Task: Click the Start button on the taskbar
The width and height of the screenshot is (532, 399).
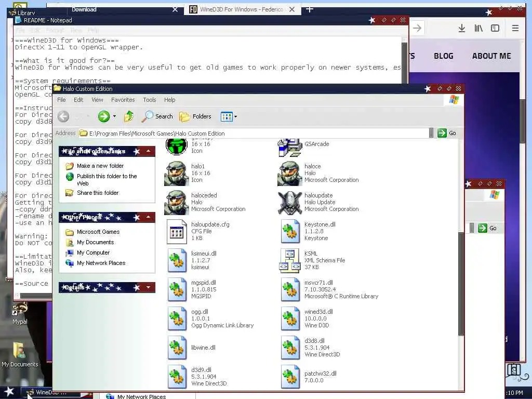Action: click(x=9, y=393)
